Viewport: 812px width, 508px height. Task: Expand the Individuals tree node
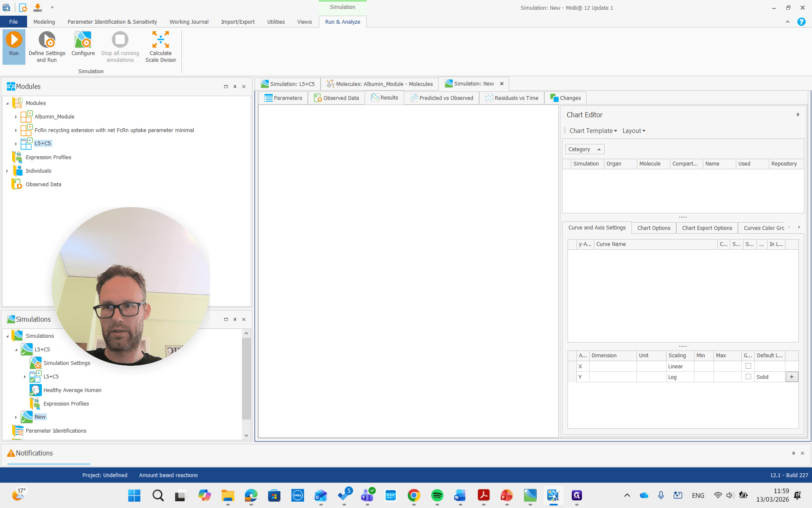(x=7, y=171)
